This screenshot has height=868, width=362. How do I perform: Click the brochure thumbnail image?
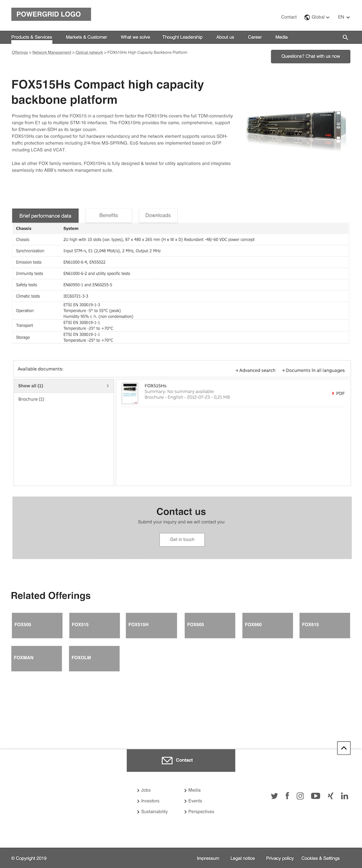coord(130,394)
